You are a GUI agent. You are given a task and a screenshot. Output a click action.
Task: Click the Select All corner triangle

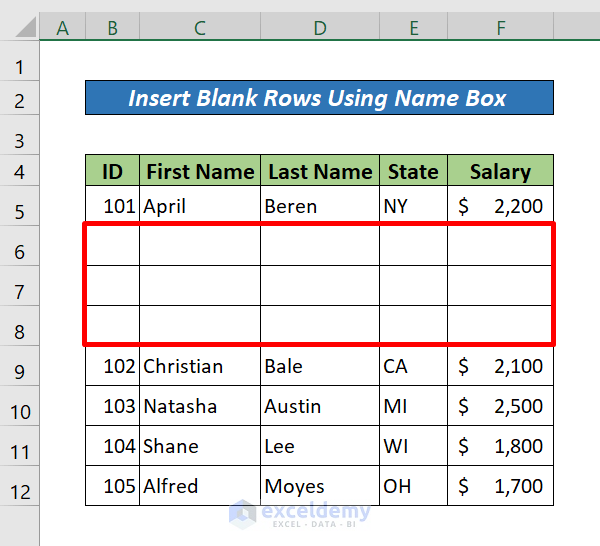click(x=26, y=27)
